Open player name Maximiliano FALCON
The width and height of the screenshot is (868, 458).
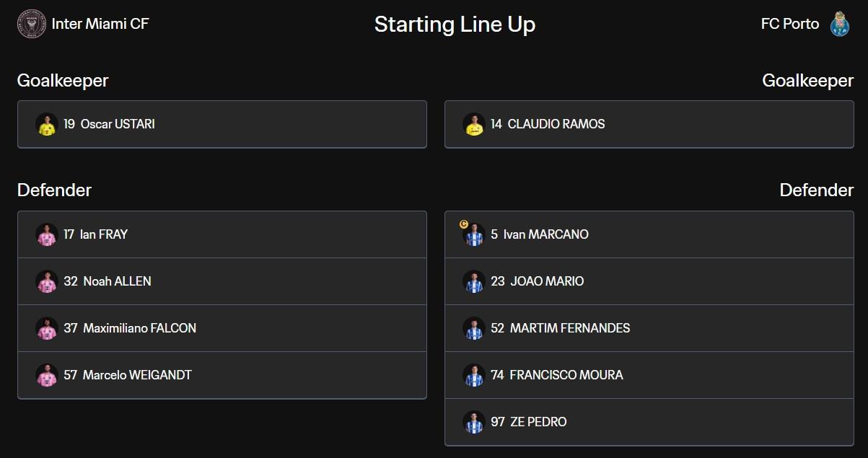(x=139, y=328)
